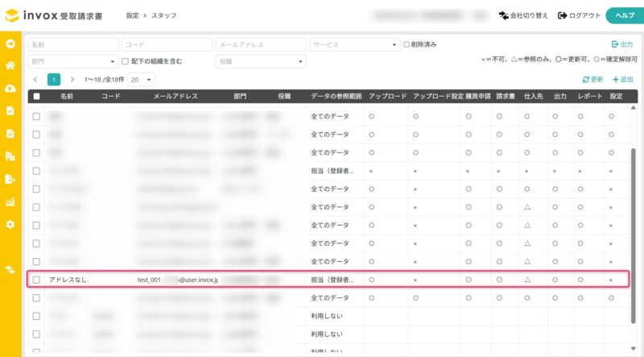This screenshot has width=644, height=357.
Task: Click the 設定 breadcrumb link
Action: (x=132, y=15)
